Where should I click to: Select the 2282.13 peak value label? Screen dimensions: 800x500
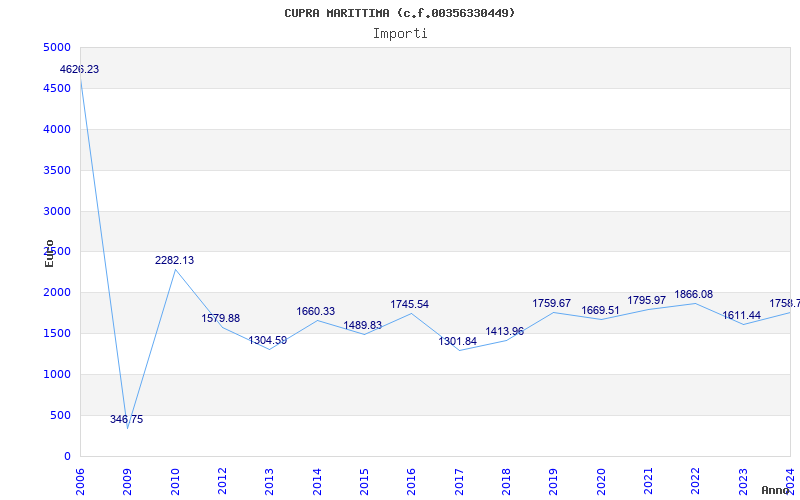[x=175, y=261]
